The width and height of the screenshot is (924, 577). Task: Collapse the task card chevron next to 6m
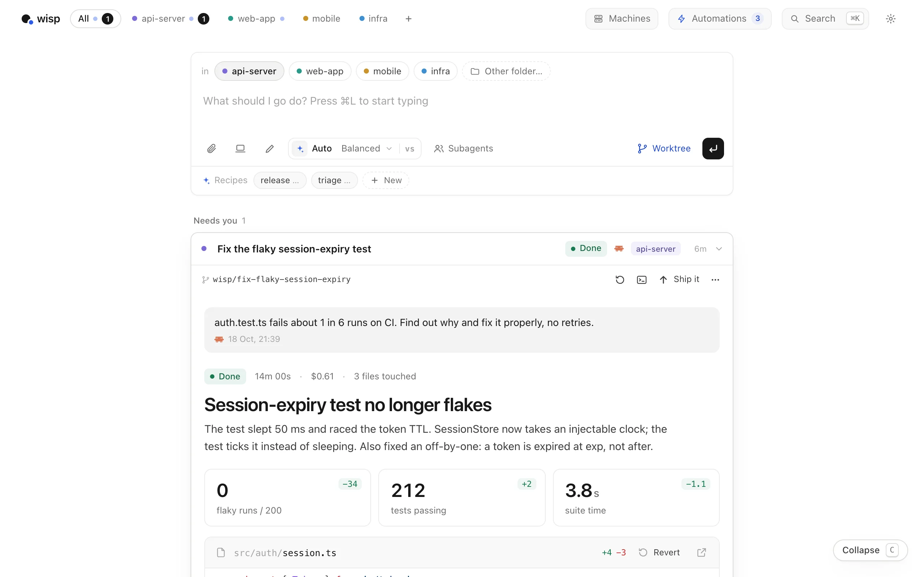[x=719, y=249]
